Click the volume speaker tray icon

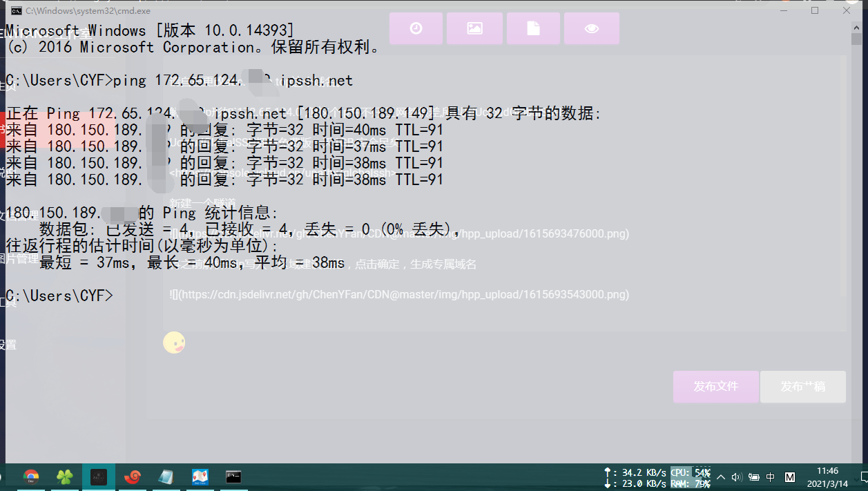pos(737,476)
